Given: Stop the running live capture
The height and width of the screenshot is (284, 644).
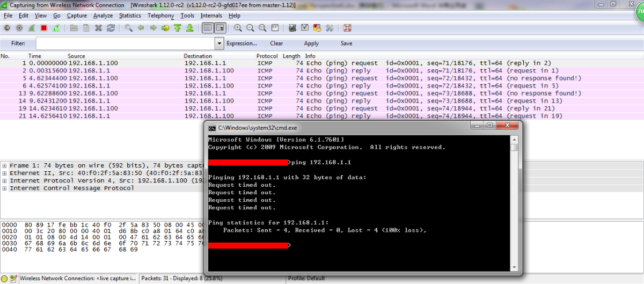Looking at the screenshot, I should [x=43, y=27].
